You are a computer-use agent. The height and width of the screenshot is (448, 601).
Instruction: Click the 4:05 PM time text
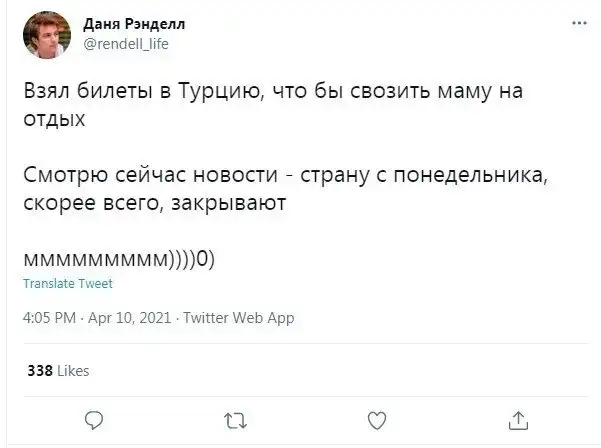(x=49, y=318)
